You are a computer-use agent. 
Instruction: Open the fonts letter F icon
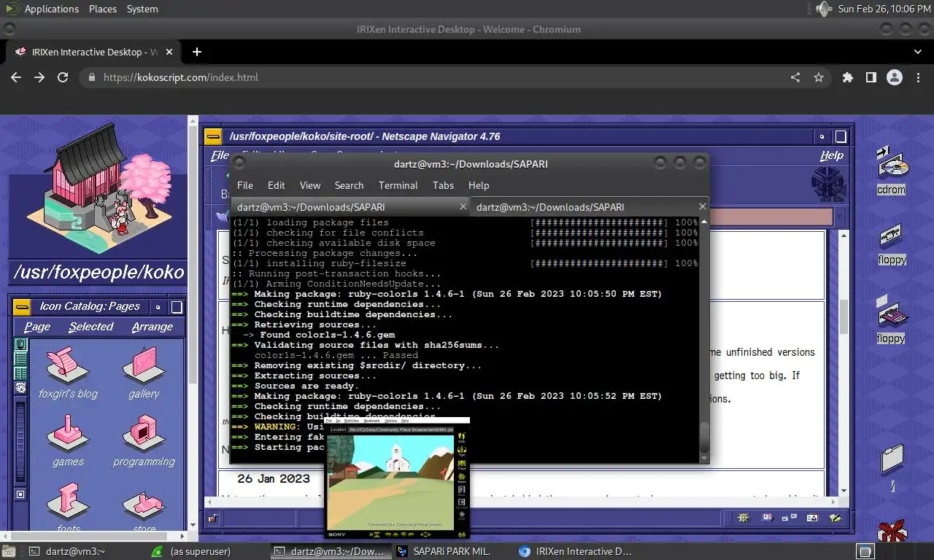[68, 501]
